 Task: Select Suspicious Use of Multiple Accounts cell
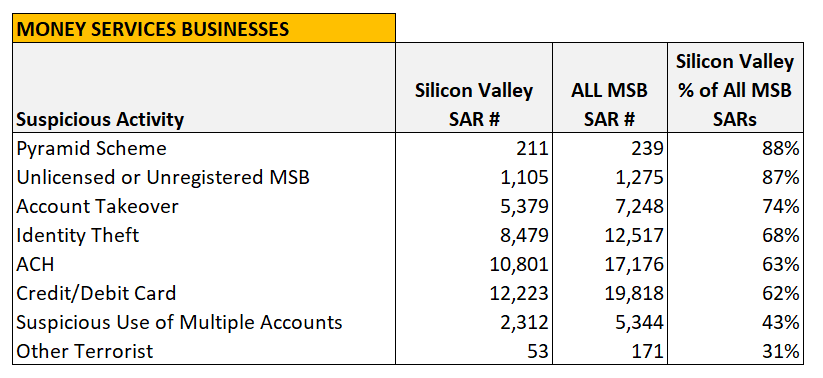pos(204,322)
